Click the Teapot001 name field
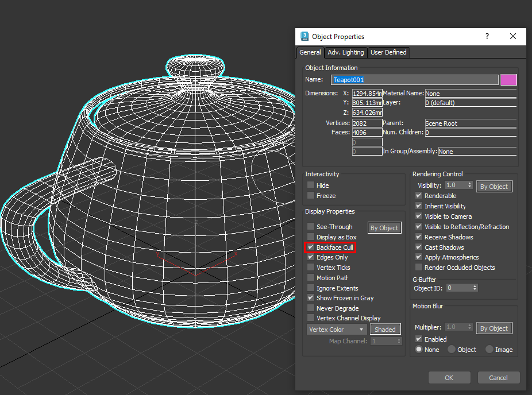 click(415, 80)
